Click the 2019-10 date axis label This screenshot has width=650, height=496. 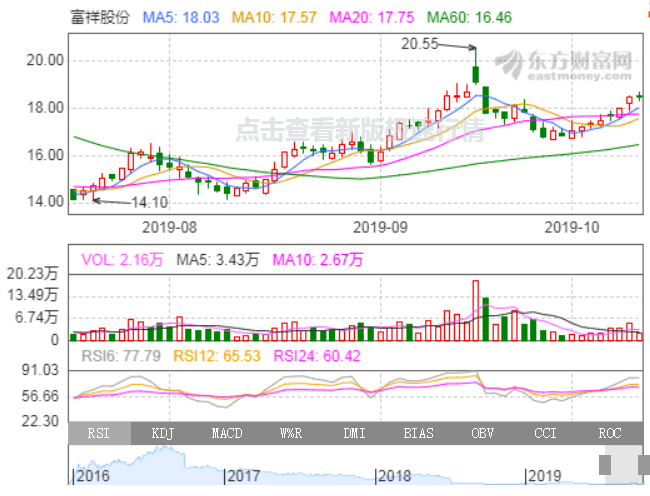(x=572, y=227)
